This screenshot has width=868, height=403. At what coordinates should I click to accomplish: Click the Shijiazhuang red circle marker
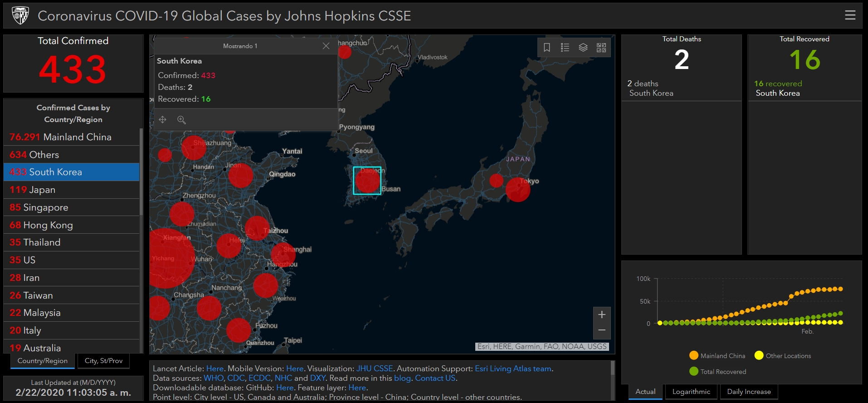[194, 147]
